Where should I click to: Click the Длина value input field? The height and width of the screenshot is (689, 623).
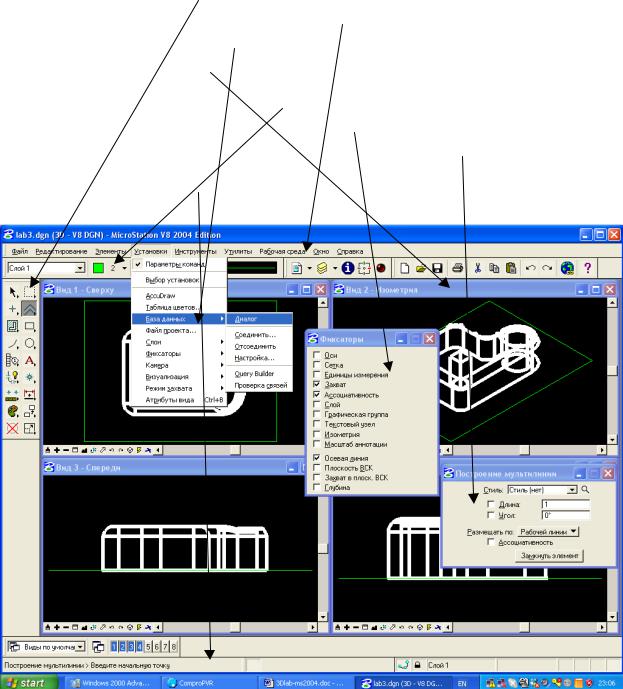566,504
